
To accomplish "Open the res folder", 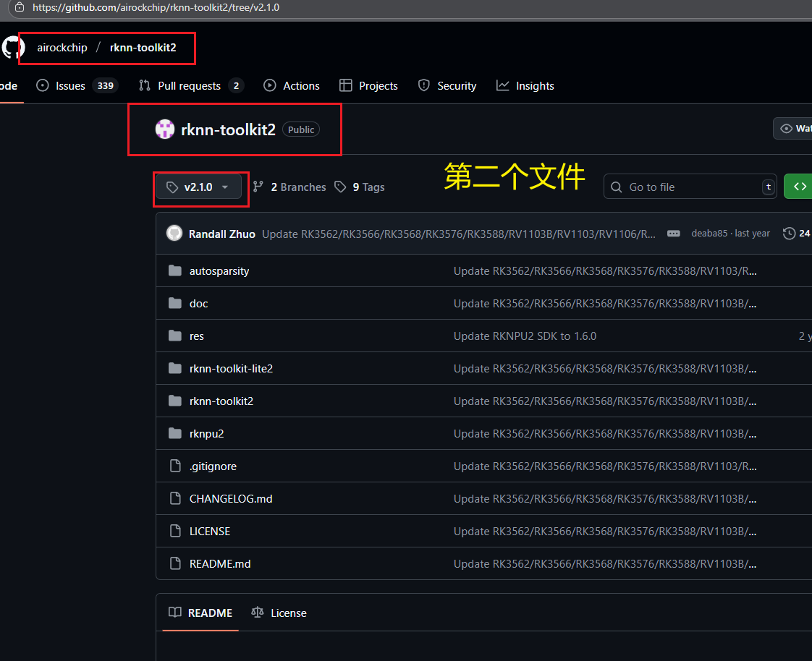I will (196, 336).
